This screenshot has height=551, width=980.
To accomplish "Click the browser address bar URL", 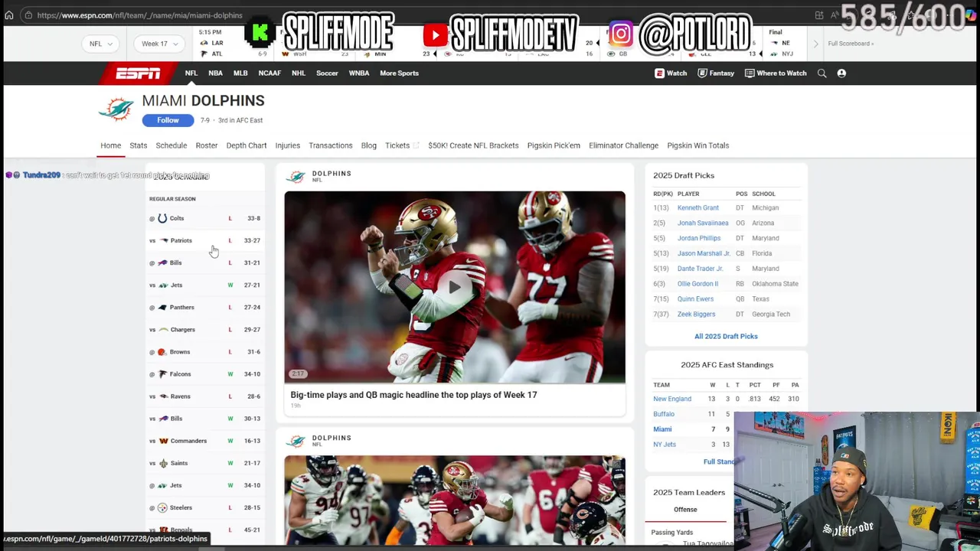I will [139, 15].
